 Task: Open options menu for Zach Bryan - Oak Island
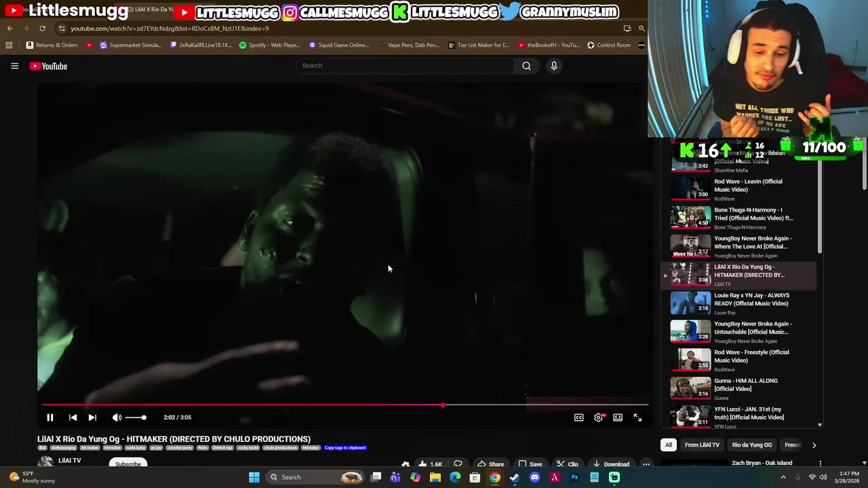click(820, 464)
